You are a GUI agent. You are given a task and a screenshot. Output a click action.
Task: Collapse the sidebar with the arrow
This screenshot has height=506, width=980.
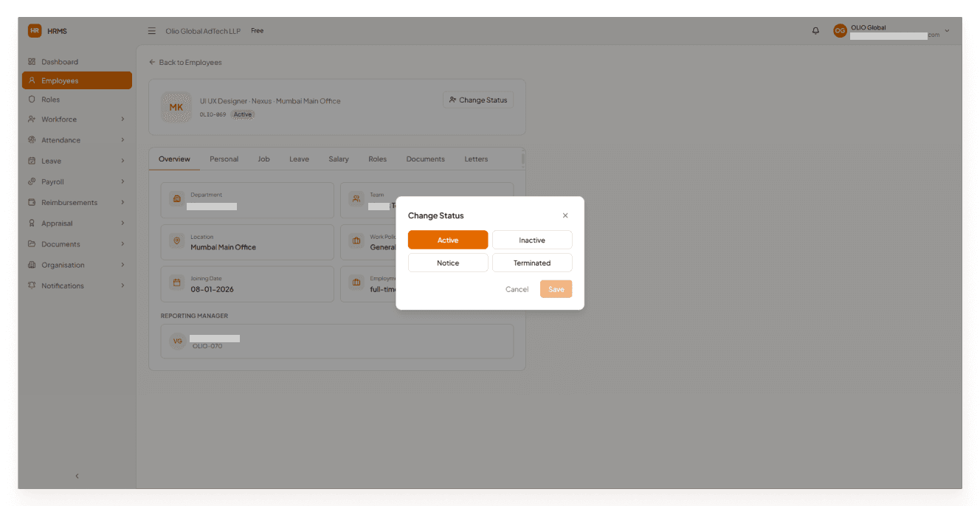pos(77,476)
